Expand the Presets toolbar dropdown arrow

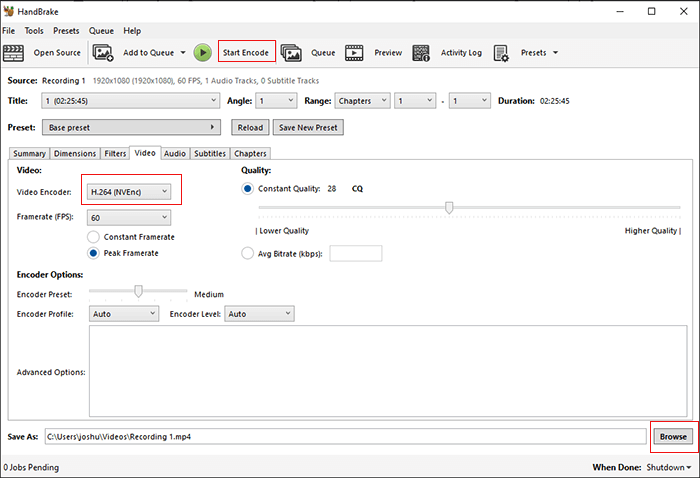555,53
